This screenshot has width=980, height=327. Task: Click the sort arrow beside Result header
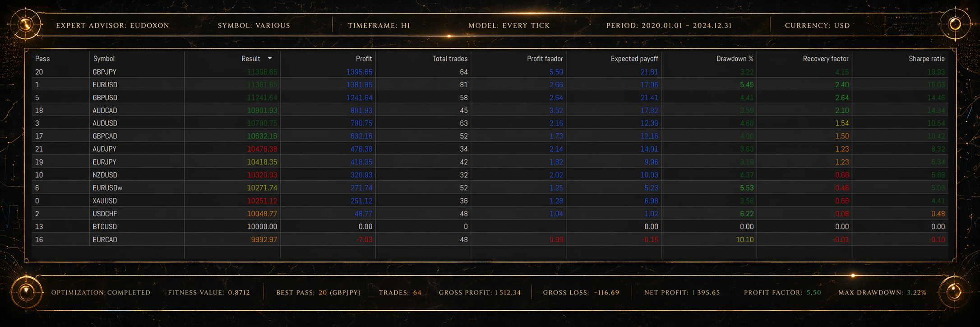(x=270, y=58)
